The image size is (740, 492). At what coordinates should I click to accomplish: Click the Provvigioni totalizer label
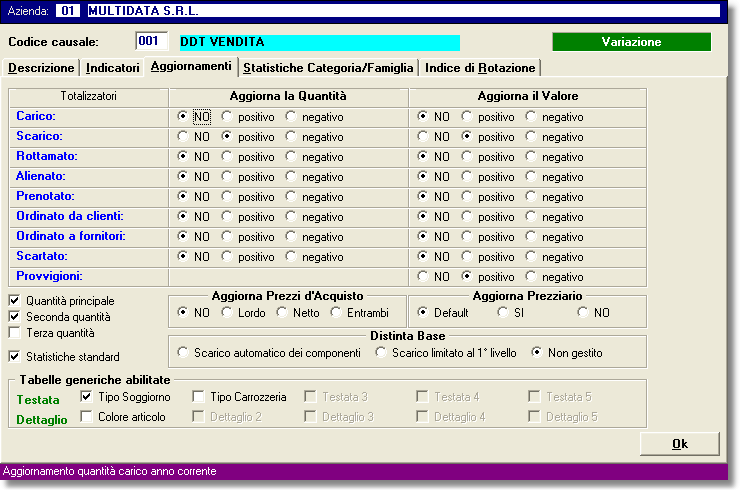pos(50,276)
